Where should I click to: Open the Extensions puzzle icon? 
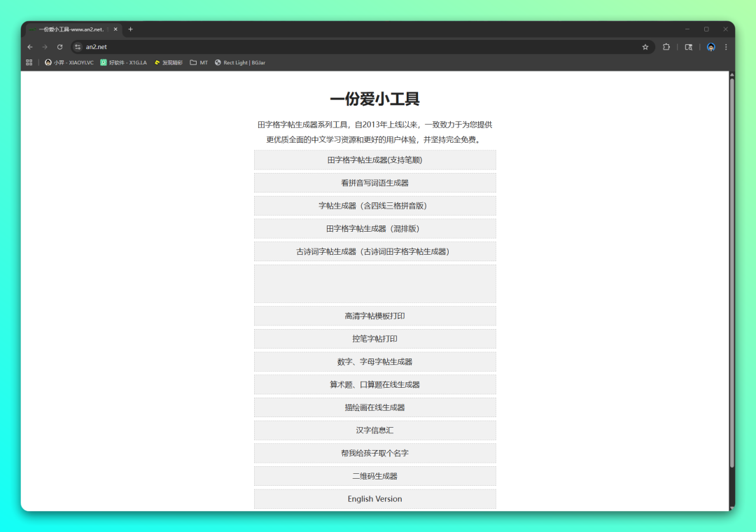click(x=666, y=47)
